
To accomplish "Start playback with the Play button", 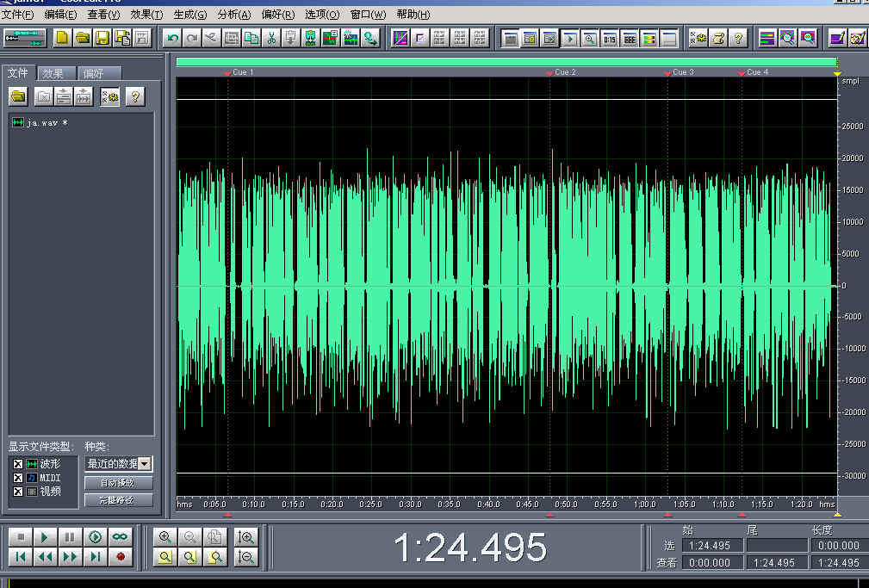I will [x=45, y=537].
